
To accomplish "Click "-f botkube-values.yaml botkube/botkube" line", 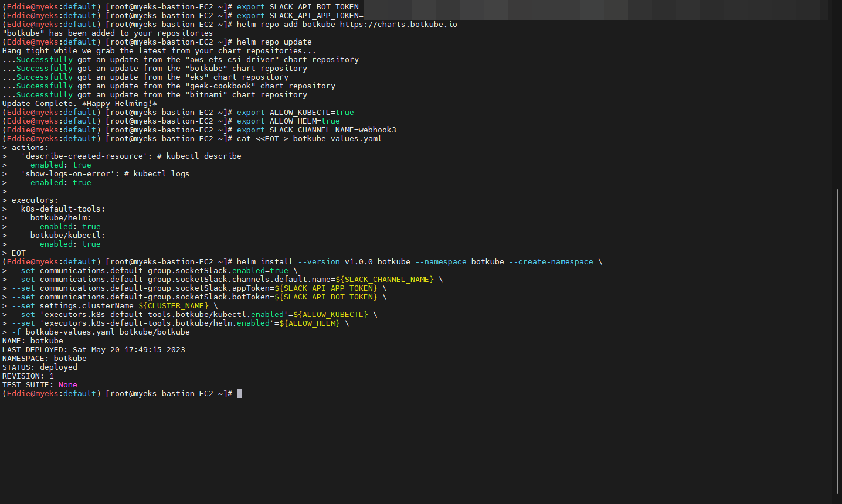I will 101,332.
